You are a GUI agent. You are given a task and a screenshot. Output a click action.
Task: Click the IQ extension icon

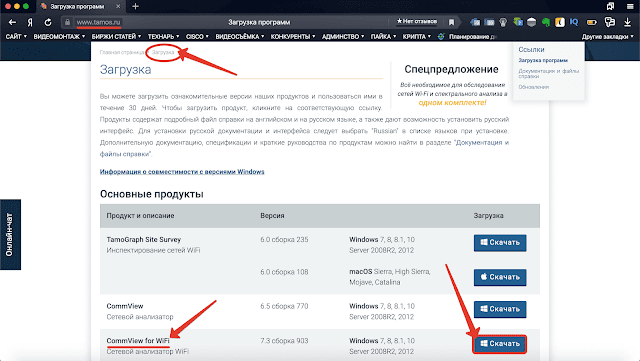click(x=574, y=22)
